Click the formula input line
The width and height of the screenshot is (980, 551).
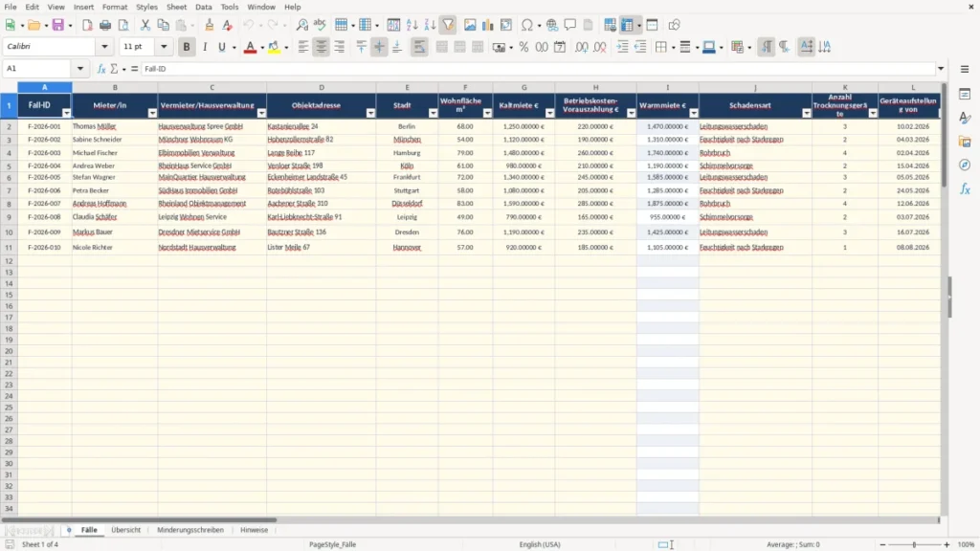click(538, 69)
